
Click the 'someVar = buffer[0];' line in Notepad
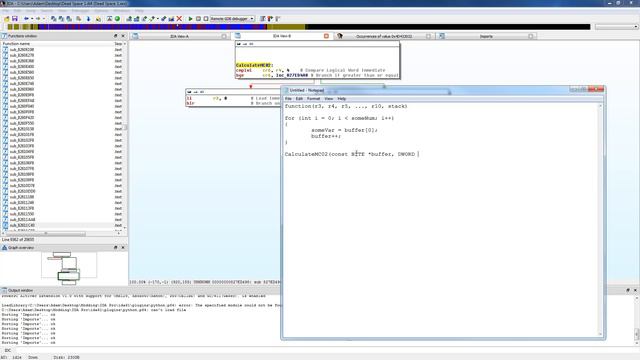344,130
